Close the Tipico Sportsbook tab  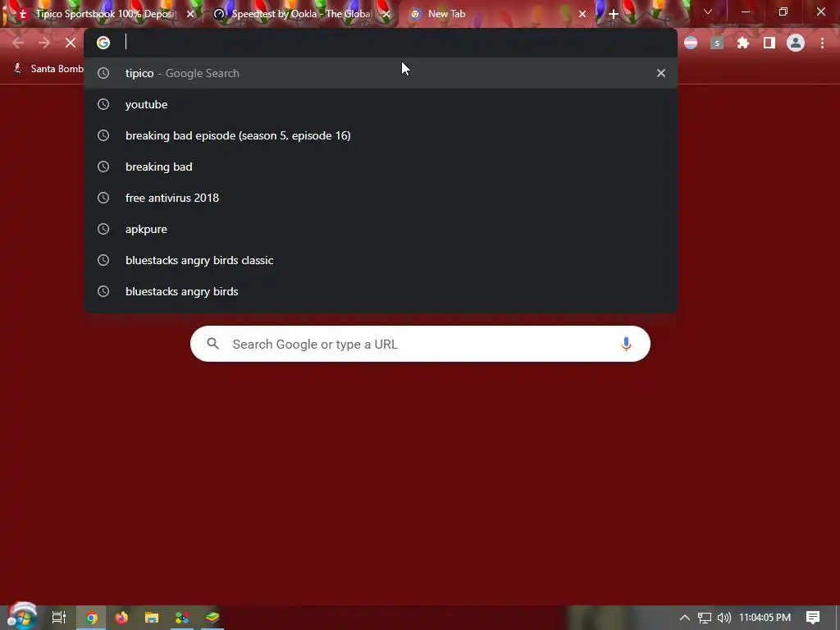190,14
